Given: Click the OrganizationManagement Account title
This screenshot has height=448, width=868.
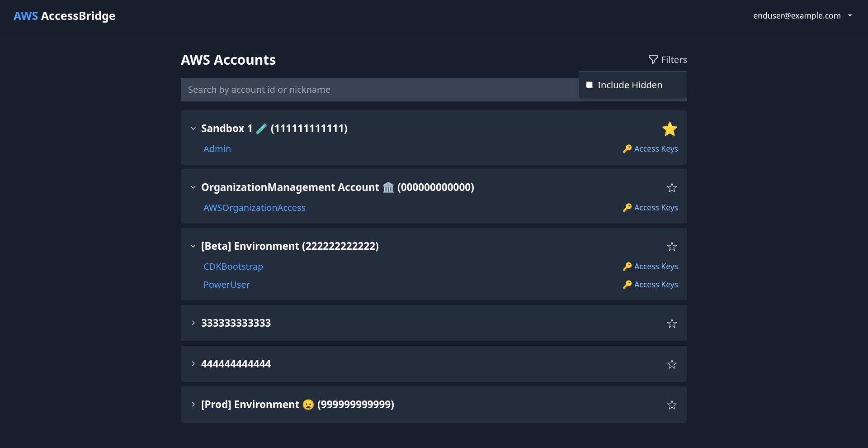Looking at the screenshot, I should coord(338,187).
